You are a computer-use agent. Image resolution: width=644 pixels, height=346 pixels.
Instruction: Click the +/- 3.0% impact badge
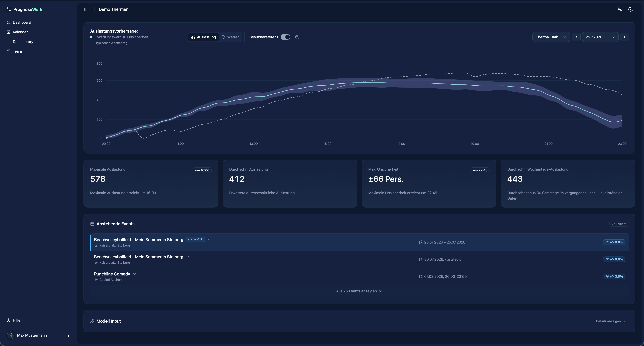pos(614,276)
